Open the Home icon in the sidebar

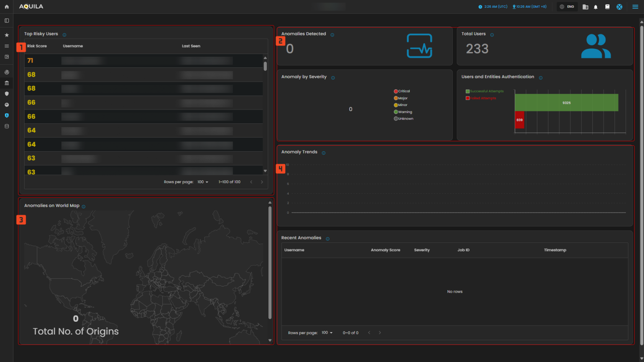coord(7,7)
